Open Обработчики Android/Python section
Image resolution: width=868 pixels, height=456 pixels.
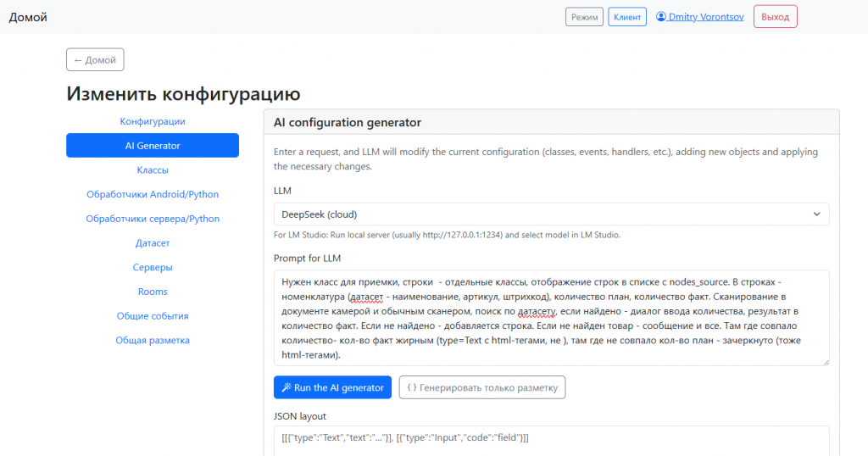coord(153,194)
